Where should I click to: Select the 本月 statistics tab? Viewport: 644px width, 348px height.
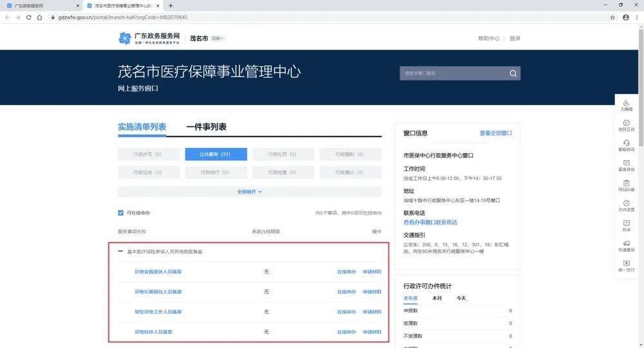coord(437,298)
